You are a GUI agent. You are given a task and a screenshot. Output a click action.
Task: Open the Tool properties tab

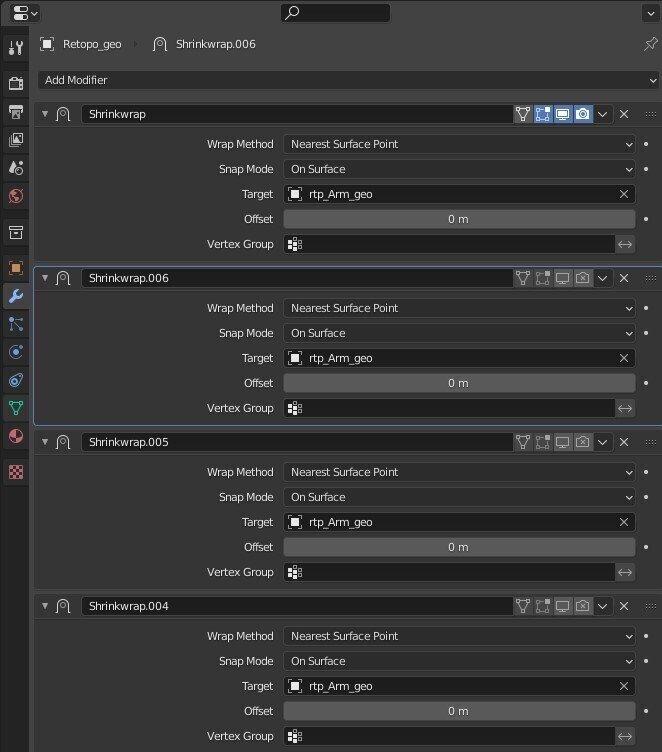[15, 48]
